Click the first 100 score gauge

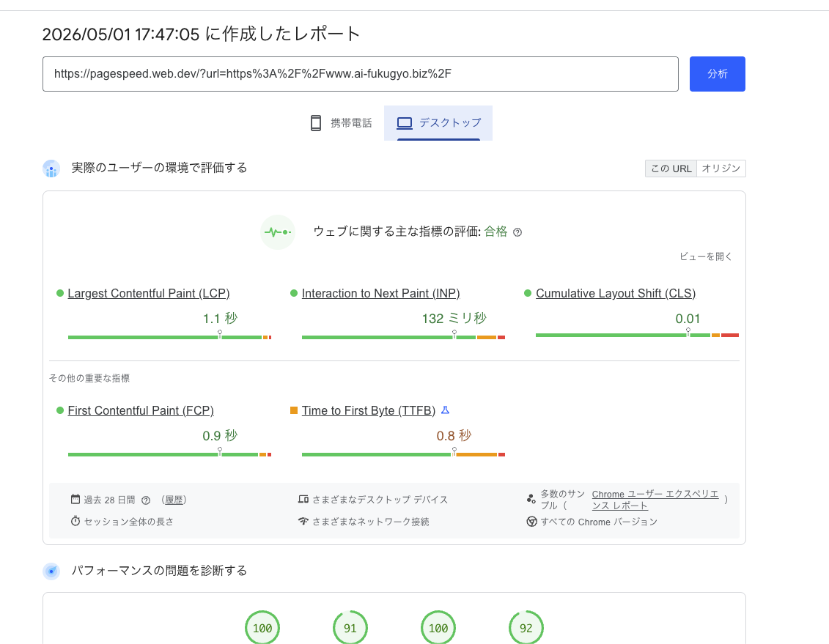[x=262, y=628]
